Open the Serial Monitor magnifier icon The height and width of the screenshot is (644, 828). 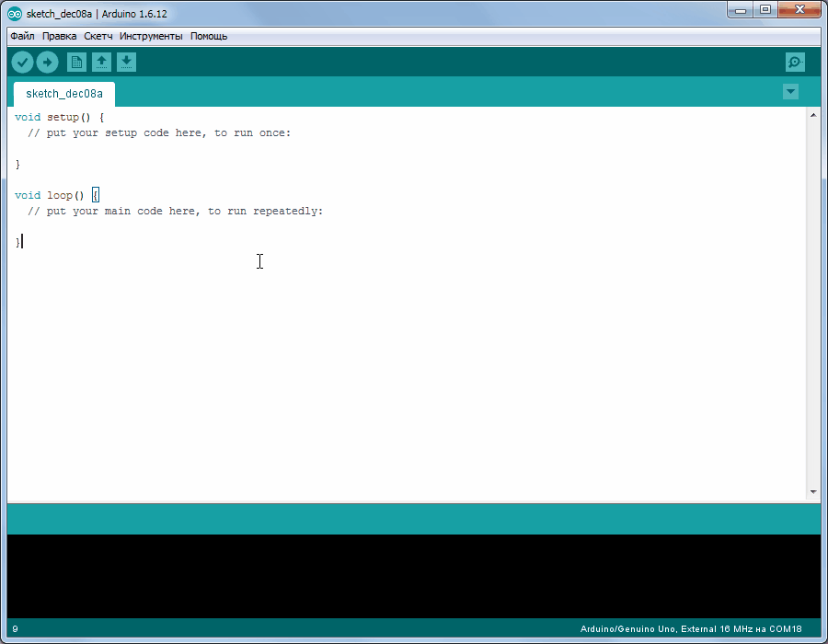pos(795,63)
